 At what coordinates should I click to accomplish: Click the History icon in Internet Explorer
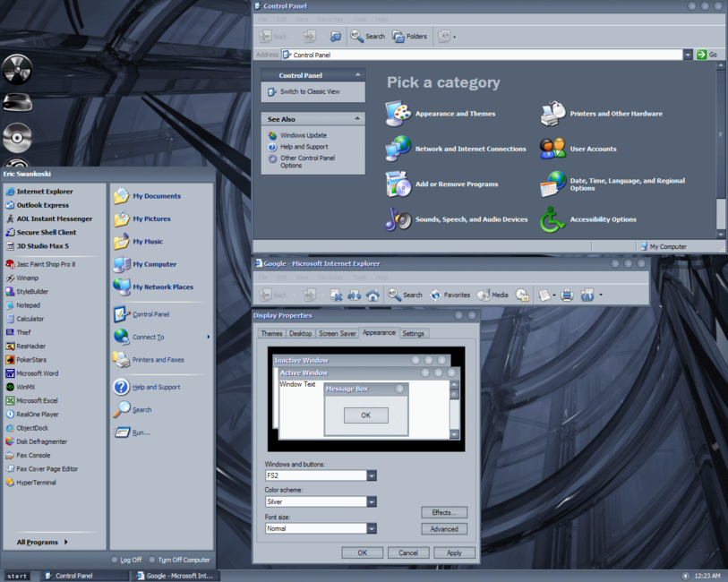pos(522,295)
